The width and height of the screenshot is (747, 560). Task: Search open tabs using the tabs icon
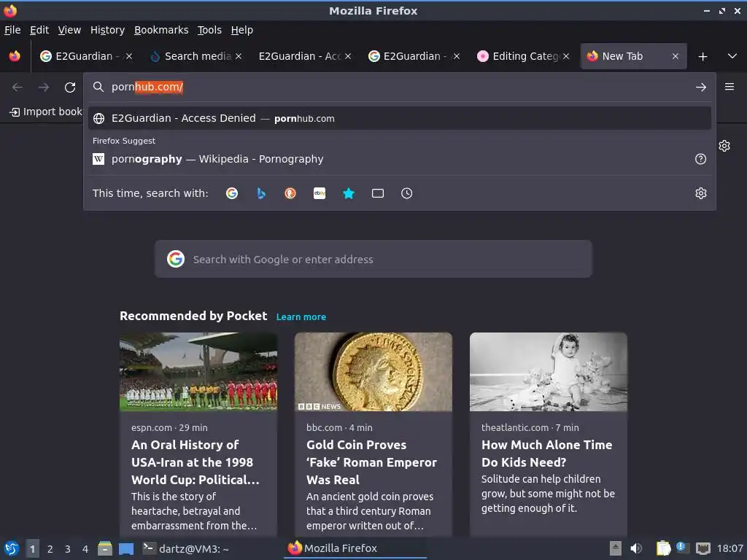click(x=378, y=193)
